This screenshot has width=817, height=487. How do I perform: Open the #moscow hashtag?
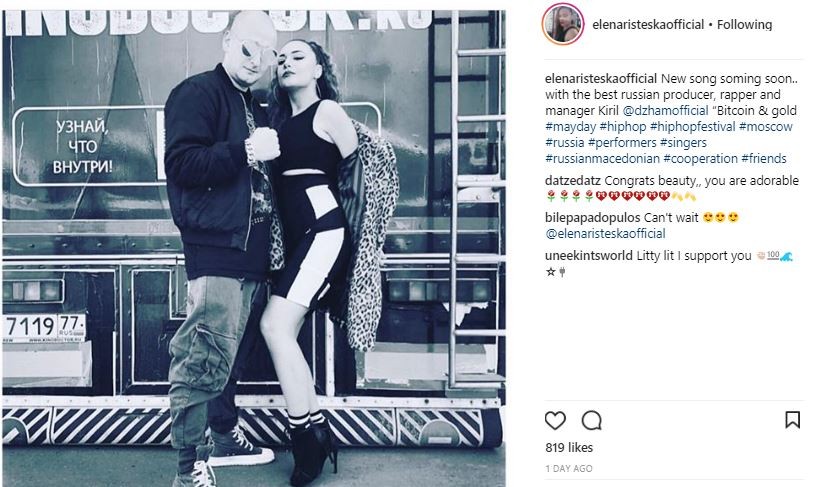tap(765, 127)
